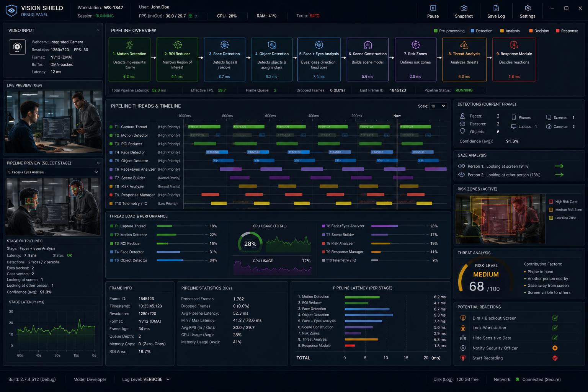Toggle the Medium Risk Zone legend box
This screenshot has width=588, height=392.
pos(551,210)
